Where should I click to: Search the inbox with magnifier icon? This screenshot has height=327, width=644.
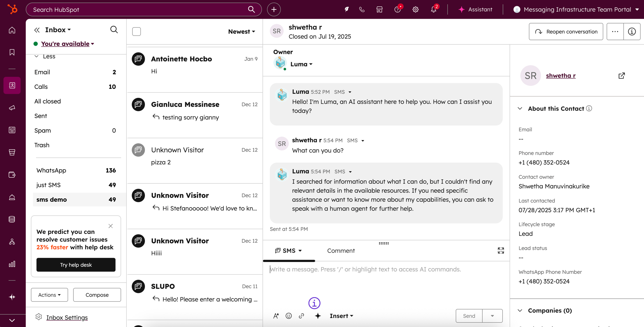[114, 30]
